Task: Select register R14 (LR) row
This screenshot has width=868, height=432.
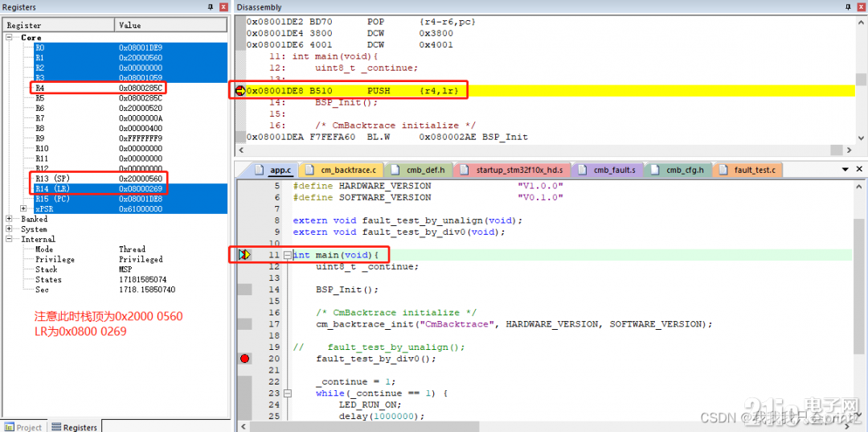Action: 130,188
